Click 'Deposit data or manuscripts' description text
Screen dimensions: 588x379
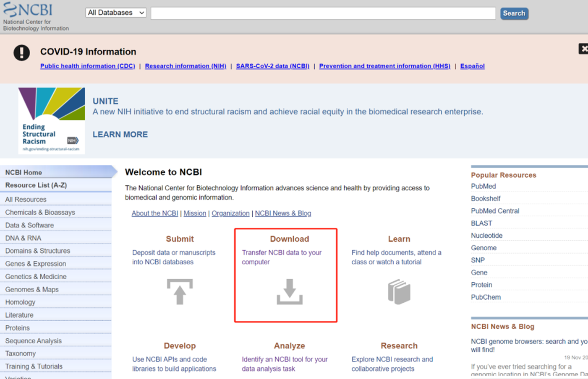[x=174, y=257]
